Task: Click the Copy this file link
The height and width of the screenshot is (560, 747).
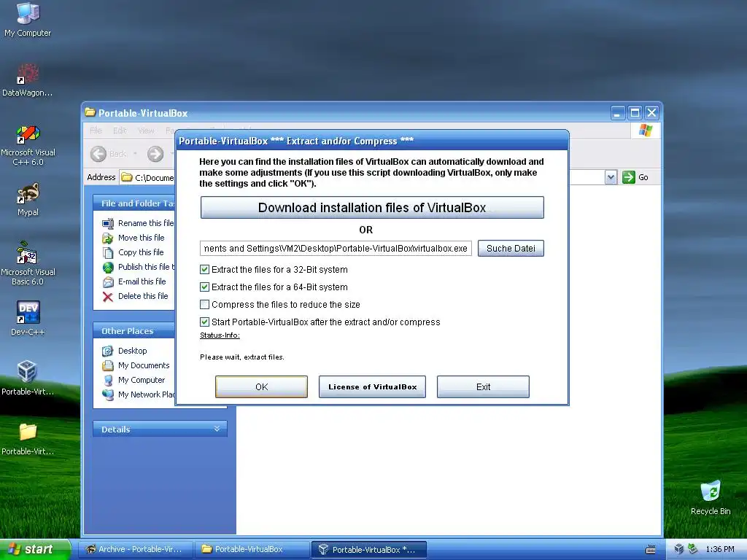Action: 141,252
